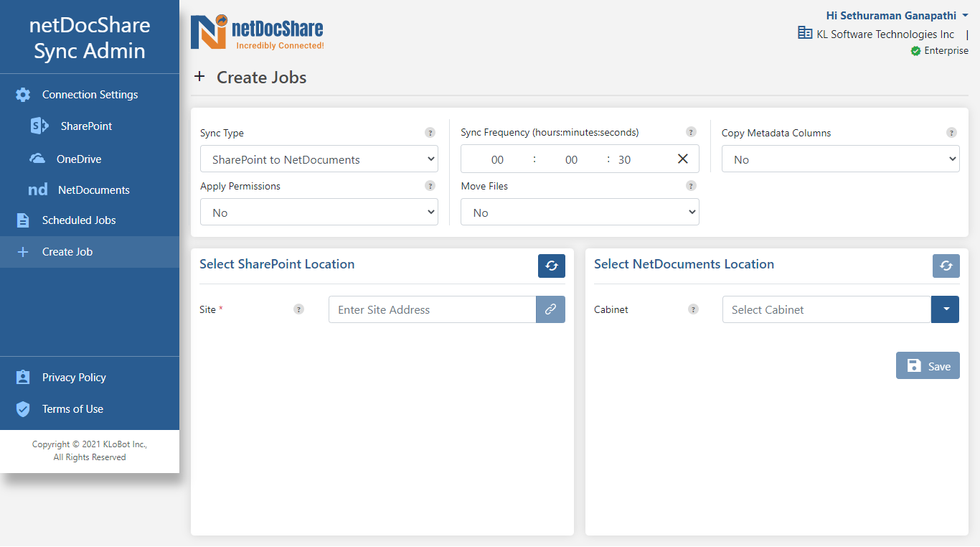
Task: Open the Privacy Policy link
Action: [74, 378]
